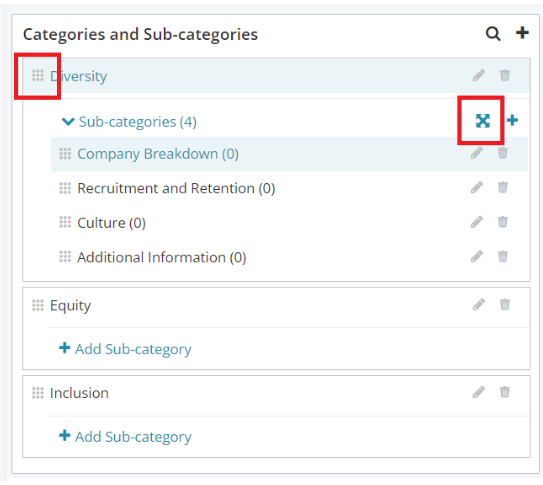This screenshot has height=485, width=543.
Task: Edit the Equity category pencil icon
Action: tap(479, 305)
